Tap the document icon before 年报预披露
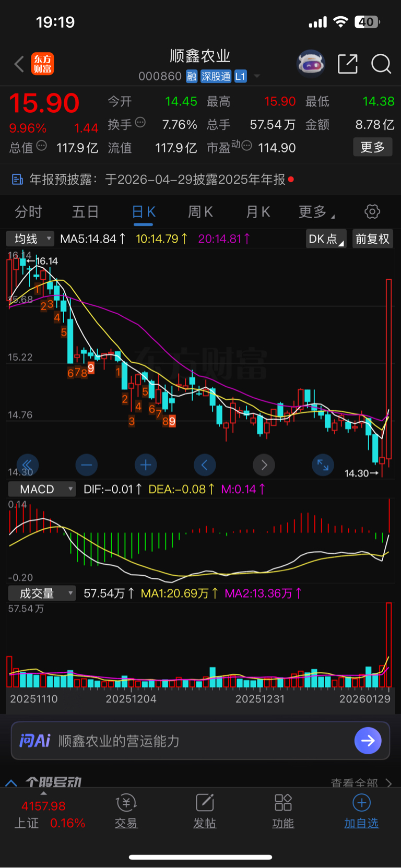 pos(17,180)
